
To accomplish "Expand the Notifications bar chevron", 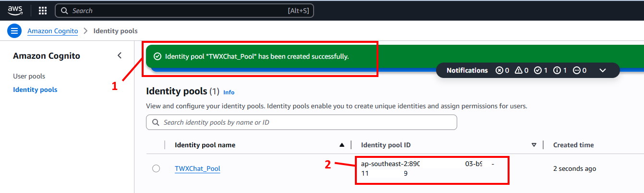I will [x=603, y=70].
